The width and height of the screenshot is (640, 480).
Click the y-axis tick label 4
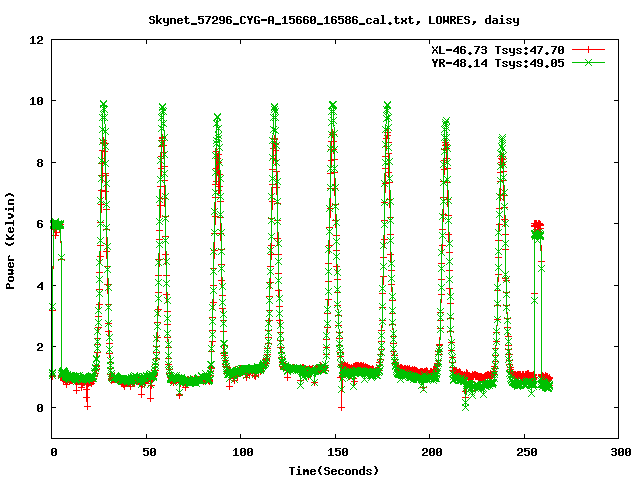coord(40,286)
